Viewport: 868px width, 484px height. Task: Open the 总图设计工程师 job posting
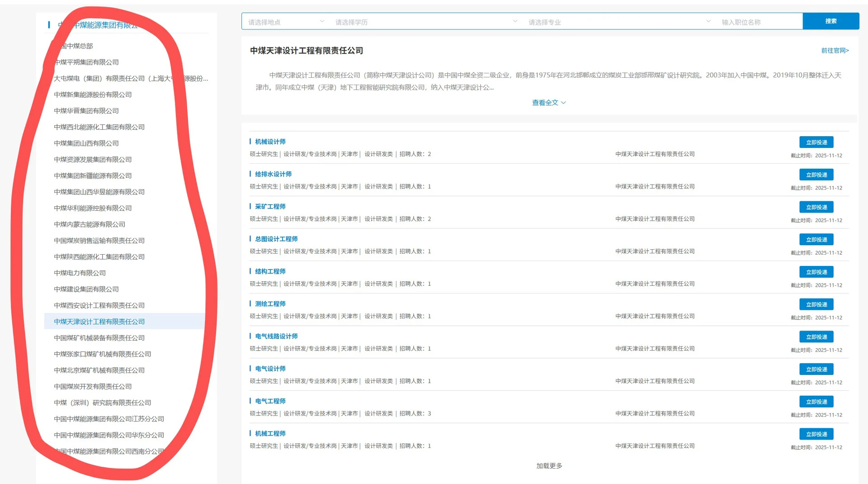[276, 239]
